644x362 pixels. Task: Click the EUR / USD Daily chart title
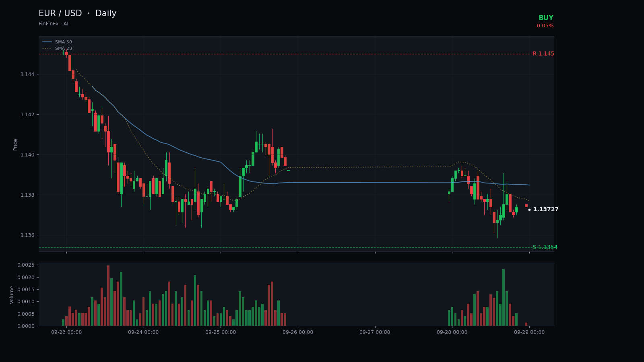(77, 13)
